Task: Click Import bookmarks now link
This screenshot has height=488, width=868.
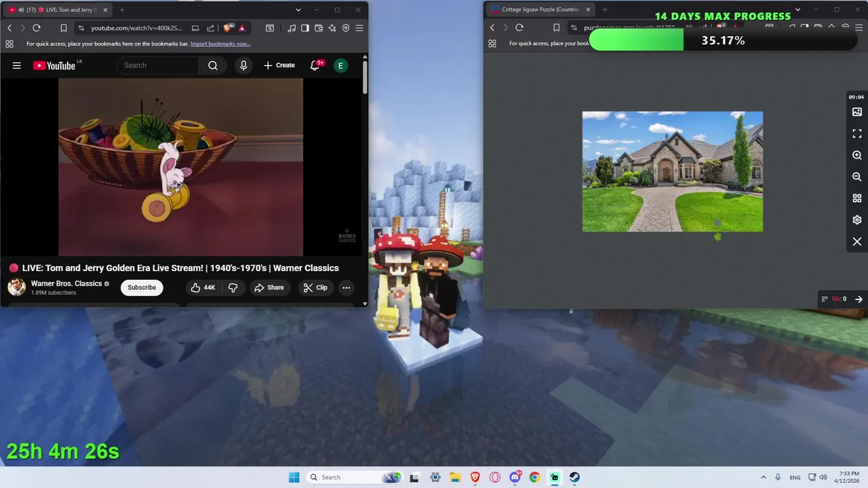Action: [220, 43]
